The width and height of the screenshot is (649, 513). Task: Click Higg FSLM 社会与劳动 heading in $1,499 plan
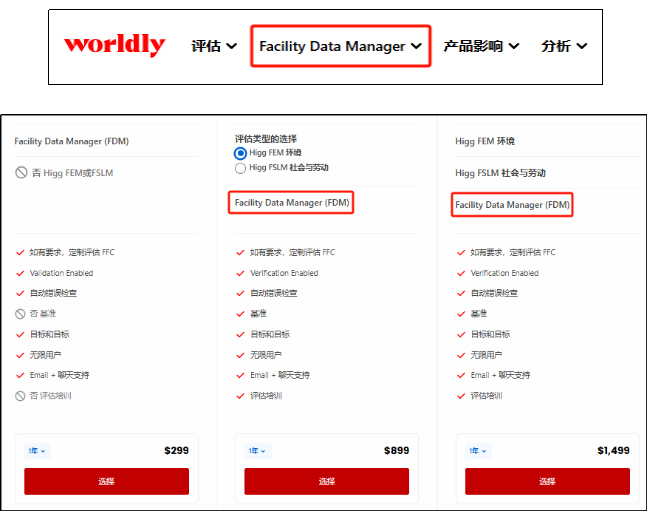tap(500, 173)
